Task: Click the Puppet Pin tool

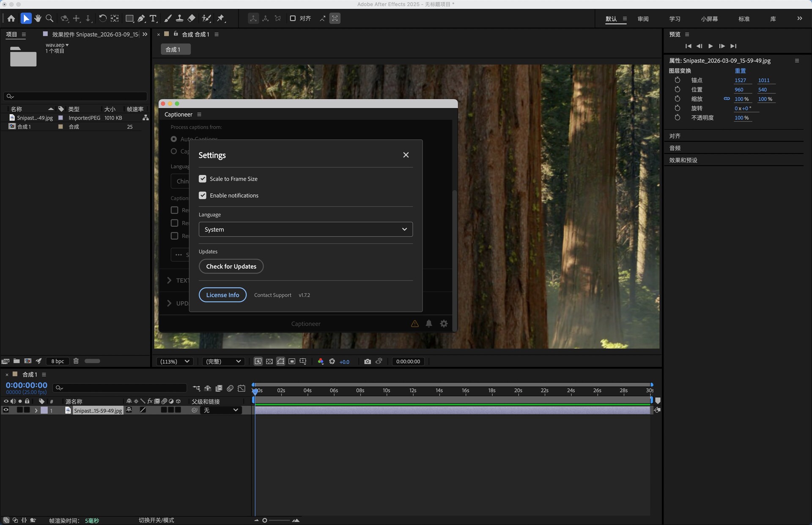Action: pos(221,18)
